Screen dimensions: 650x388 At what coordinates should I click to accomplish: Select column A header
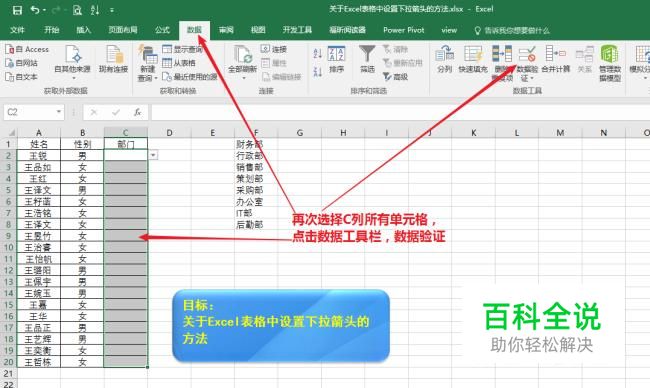pos(39,133)
